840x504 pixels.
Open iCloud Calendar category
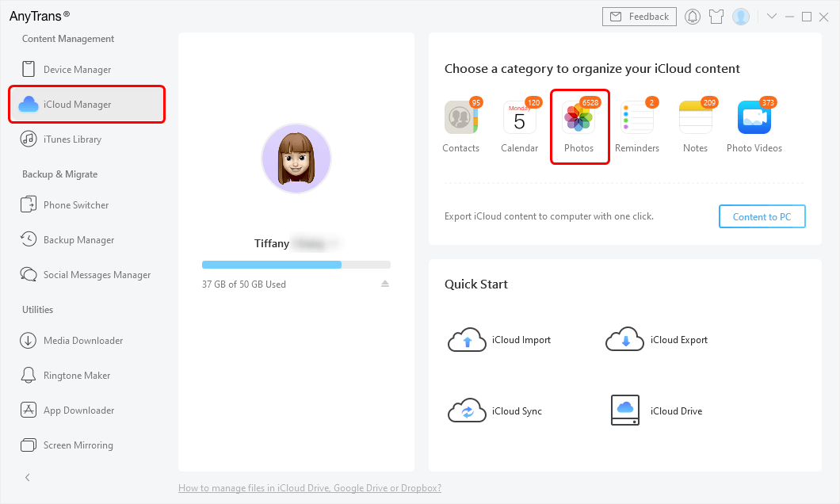coord(520,127)
